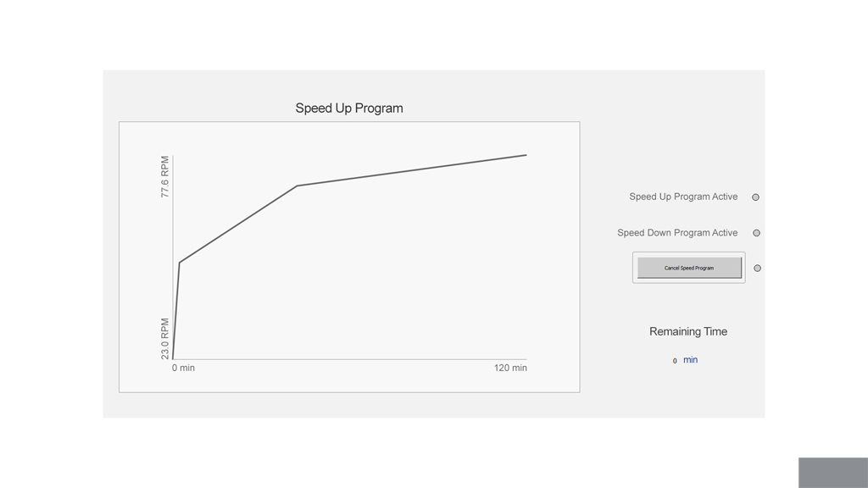Click the Cancel Speed Program button
868x488 pixels.
click(x=689, y=268)
